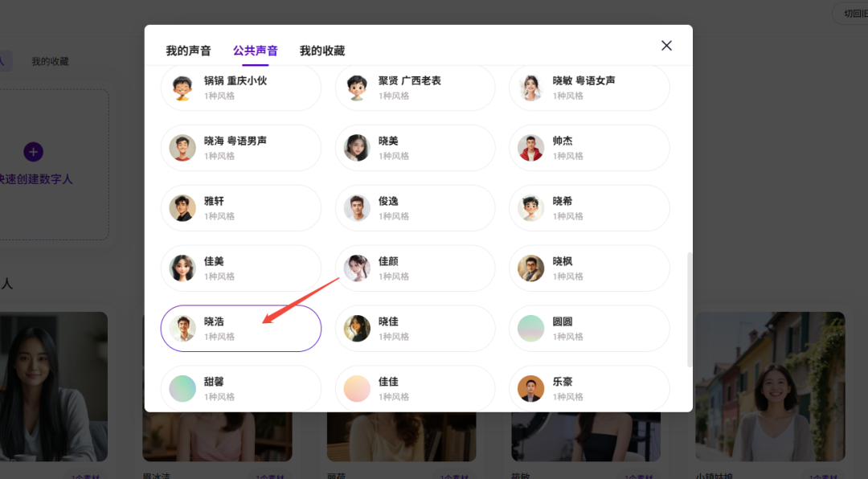This screenshot has width=868, height=479.
Task: Choose the 晓敏 粤语女声 voice
Action: [x=589, y=88]
